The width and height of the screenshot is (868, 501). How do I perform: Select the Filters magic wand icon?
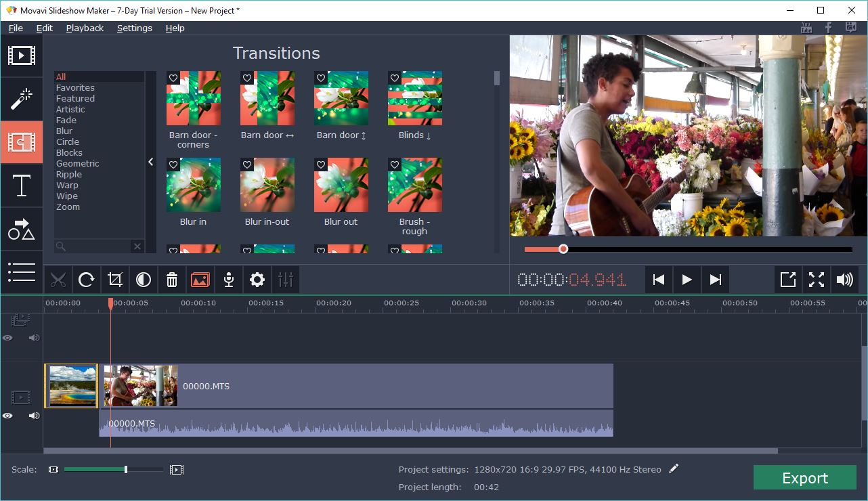[x=22, y=98]
